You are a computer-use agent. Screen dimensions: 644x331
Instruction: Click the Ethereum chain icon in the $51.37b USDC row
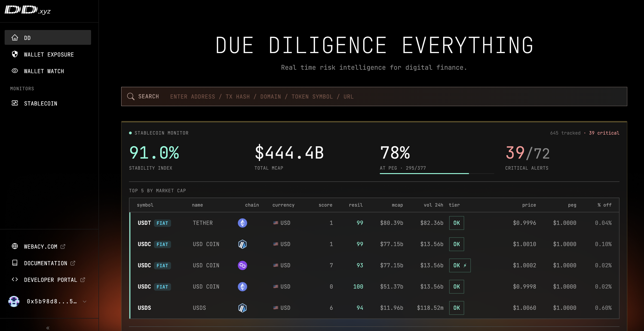coord(242,287)
